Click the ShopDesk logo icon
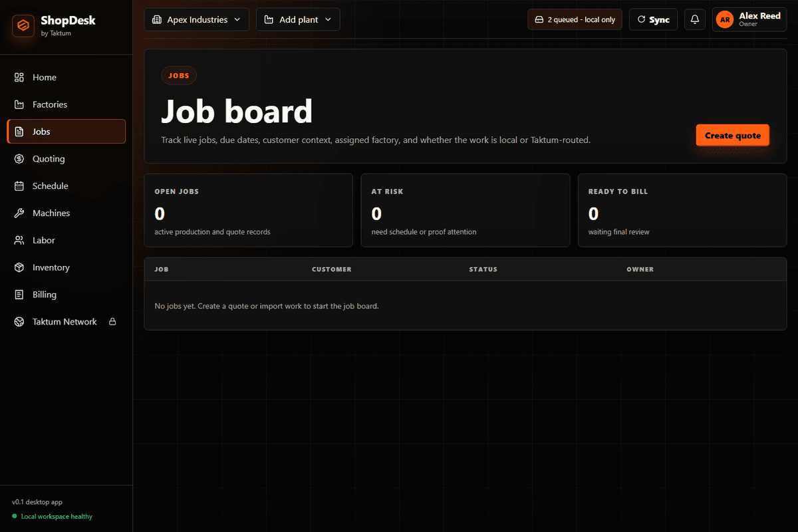This screenshot has width=798, height=532. click(x=23, y=26)
